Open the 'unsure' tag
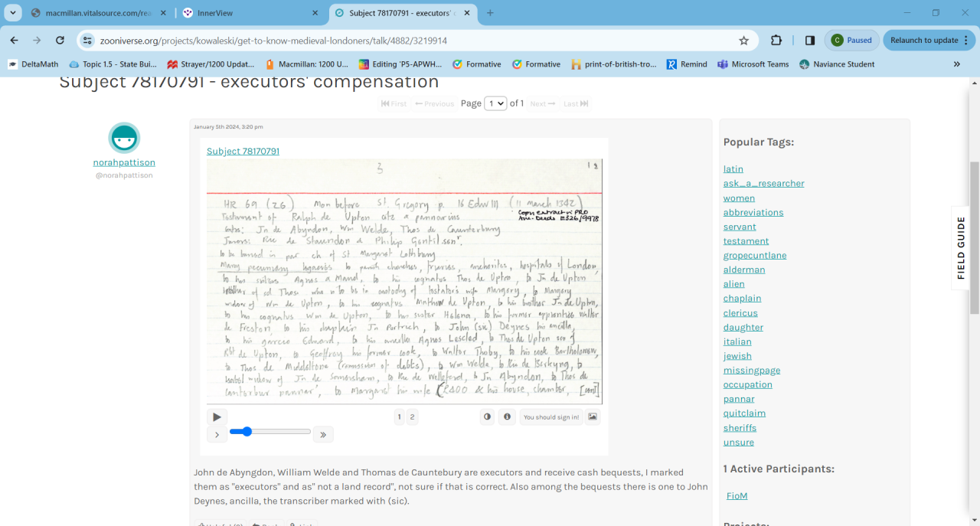 [x=739, y=443]
